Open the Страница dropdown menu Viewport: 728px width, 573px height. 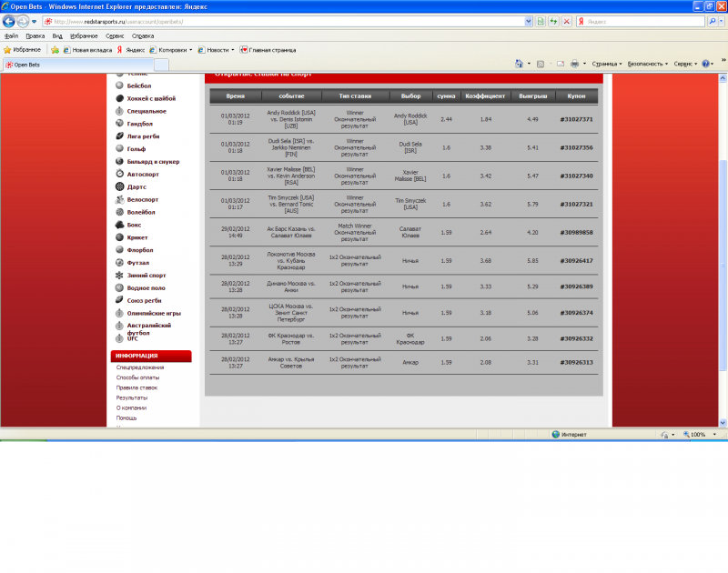click(606, 64)
